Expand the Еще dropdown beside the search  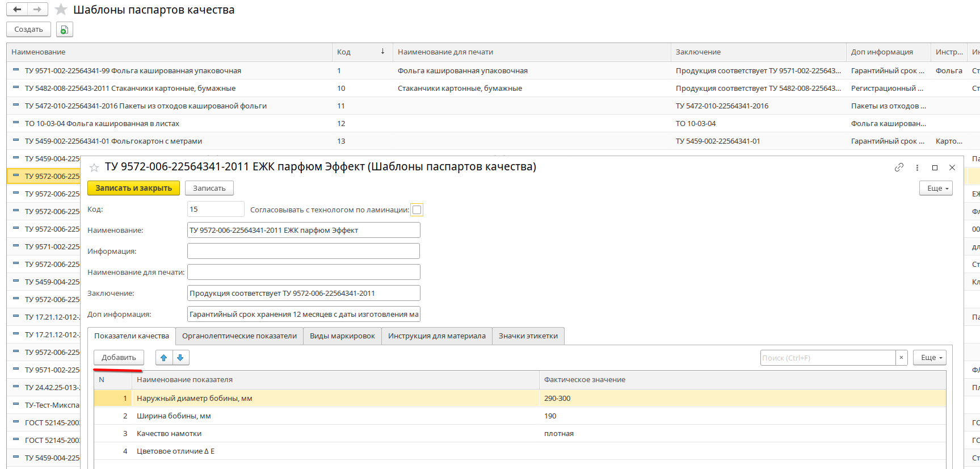[929, 358]
